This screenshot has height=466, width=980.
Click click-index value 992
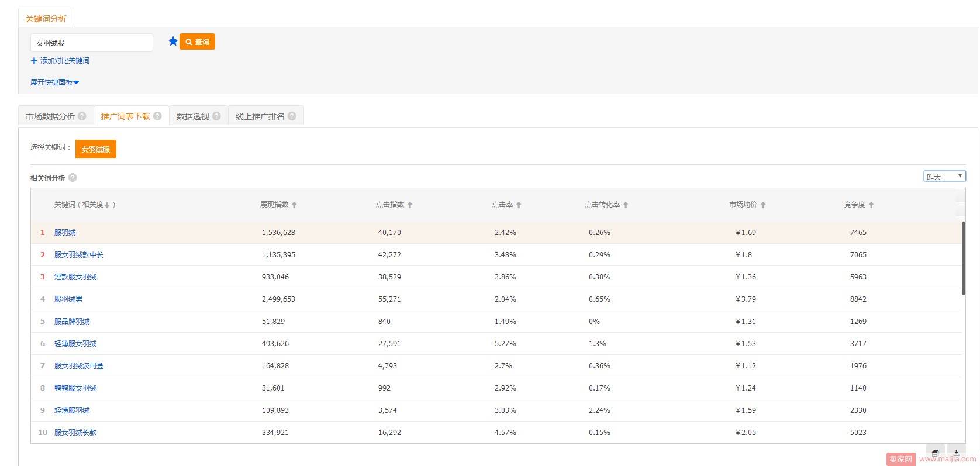tap(384, 388)
